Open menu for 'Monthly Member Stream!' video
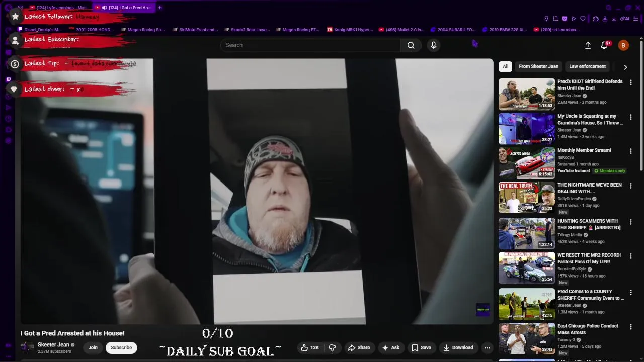Image resolution: width=644 pixels, height=362 pixels. pyautogui.click(x=631, y=151)
